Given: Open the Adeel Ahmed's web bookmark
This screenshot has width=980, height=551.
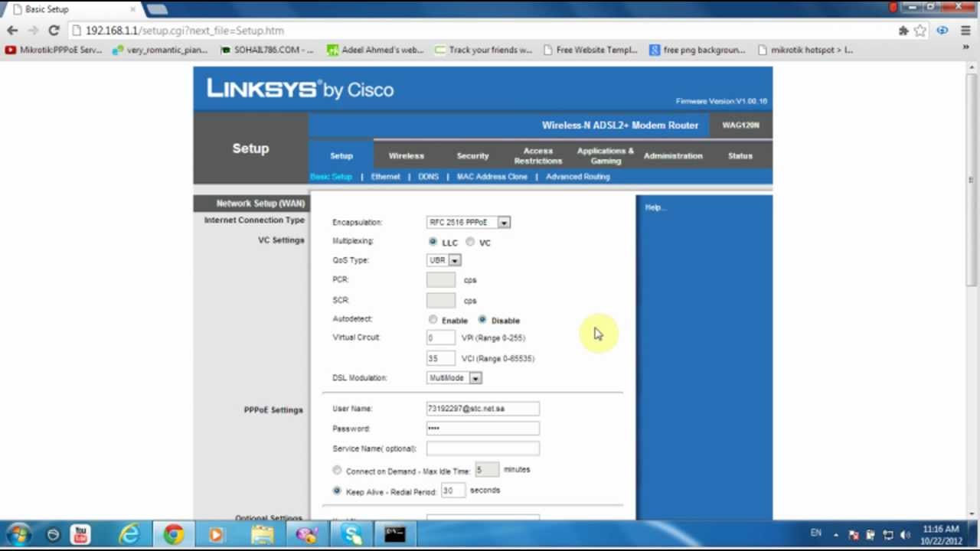Looking at the screenshot, I should click(375, 50).
